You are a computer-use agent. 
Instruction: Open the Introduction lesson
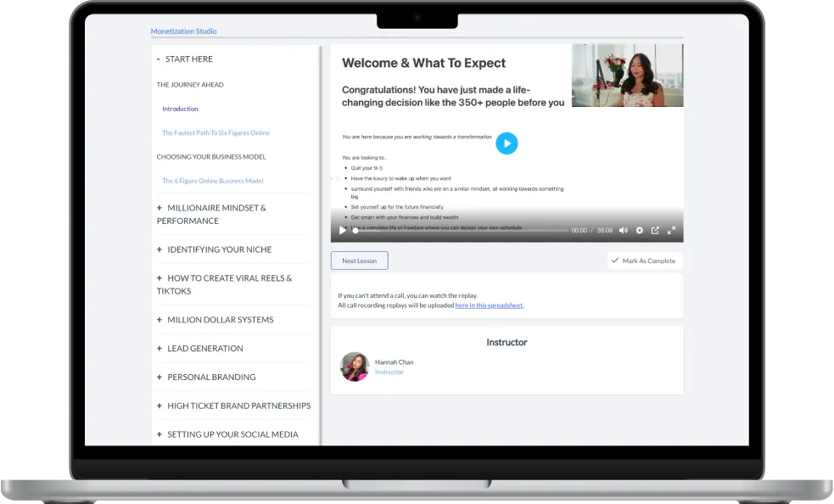(180, 109)
